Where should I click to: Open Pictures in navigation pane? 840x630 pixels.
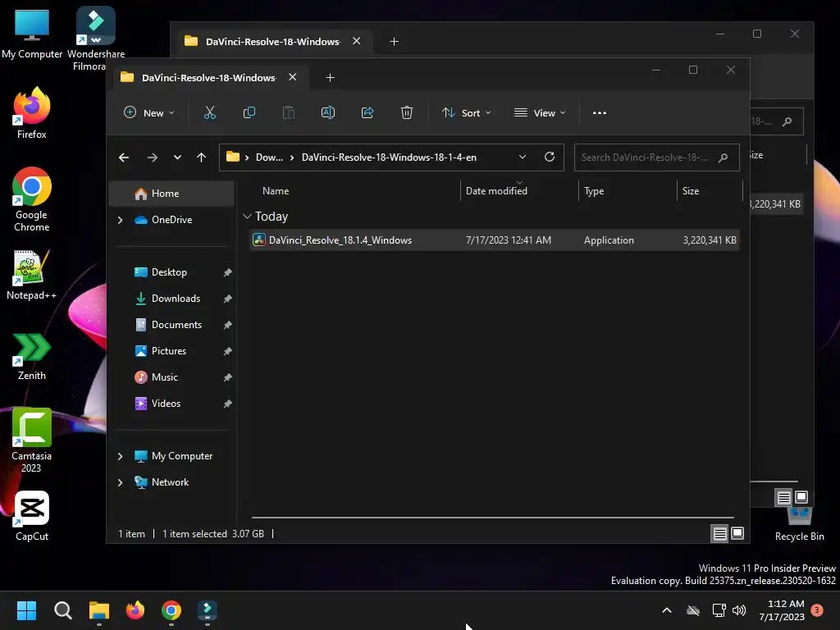click(x=169, y=351)
